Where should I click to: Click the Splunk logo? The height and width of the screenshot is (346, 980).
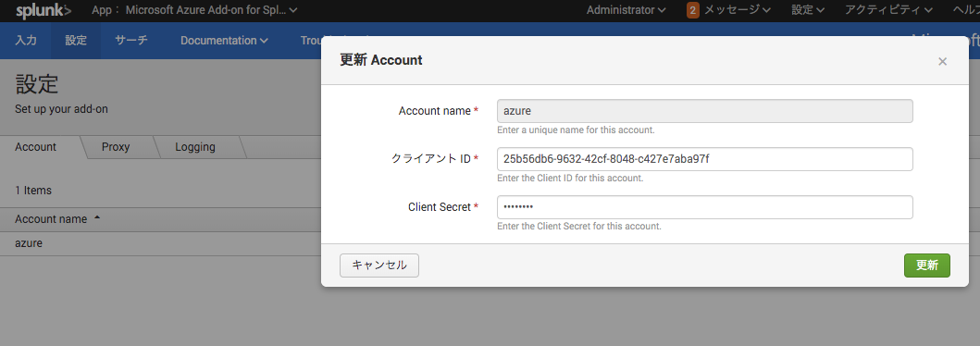pyautogui.click(x=43, y=10)
